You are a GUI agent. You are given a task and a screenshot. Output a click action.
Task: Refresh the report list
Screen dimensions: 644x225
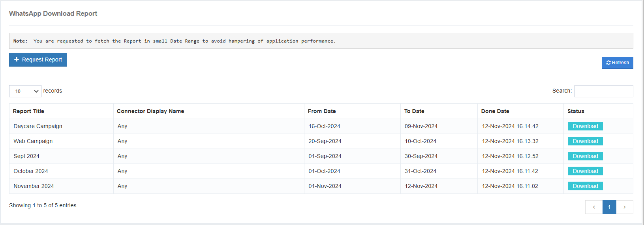[x=617, y=63]
